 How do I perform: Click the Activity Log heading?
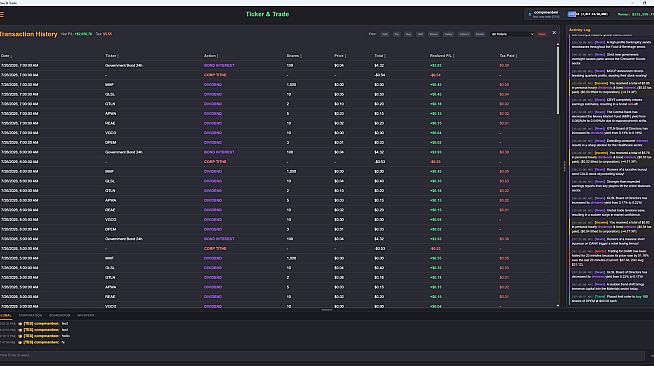[579, 30]
